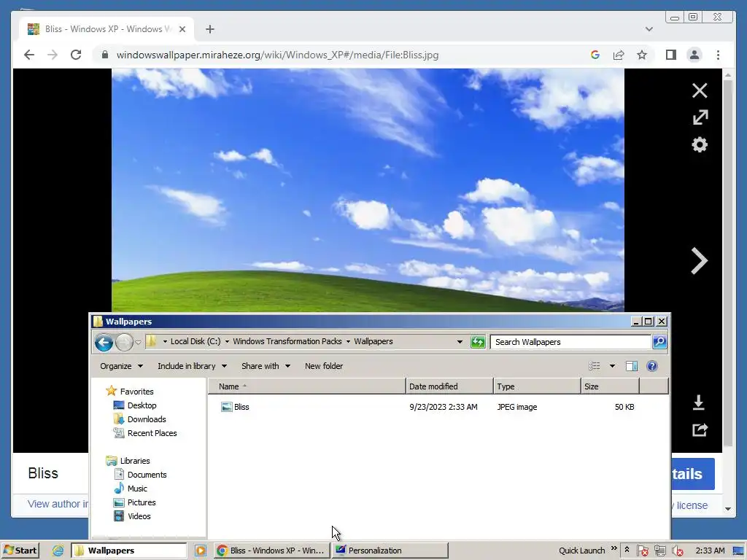Open Explorer help icon
This screenshot has height=560, width=747.
[x=651, y=366]
